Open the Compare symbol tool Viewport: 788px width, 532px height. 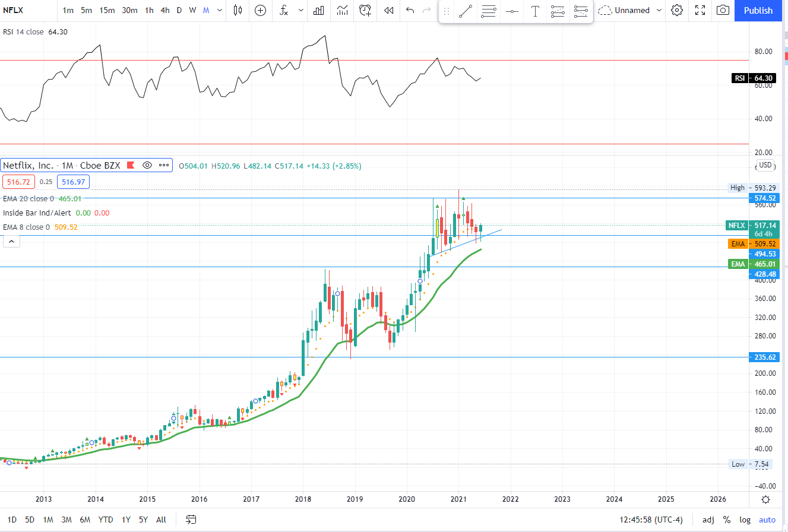coord(260,11)
